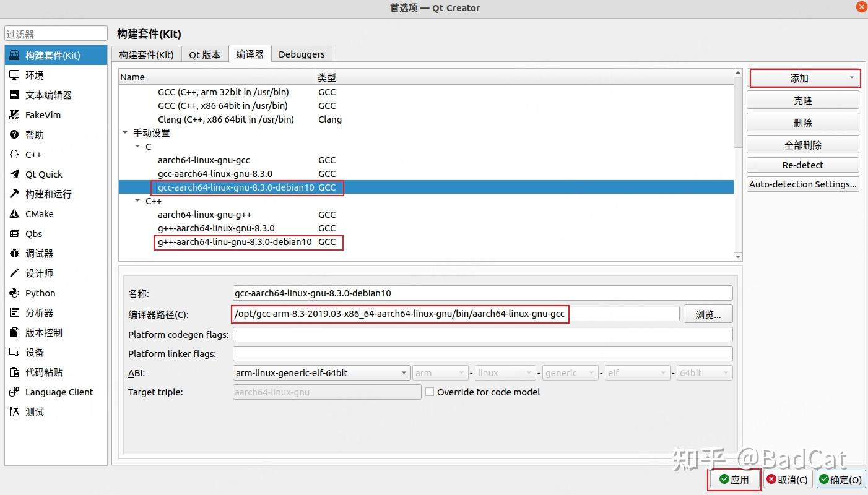Image resolution: width=868 pixels, height=495 pixels.
Task: Sort compilers by Name column header
Action: click(x=217, y=77)
